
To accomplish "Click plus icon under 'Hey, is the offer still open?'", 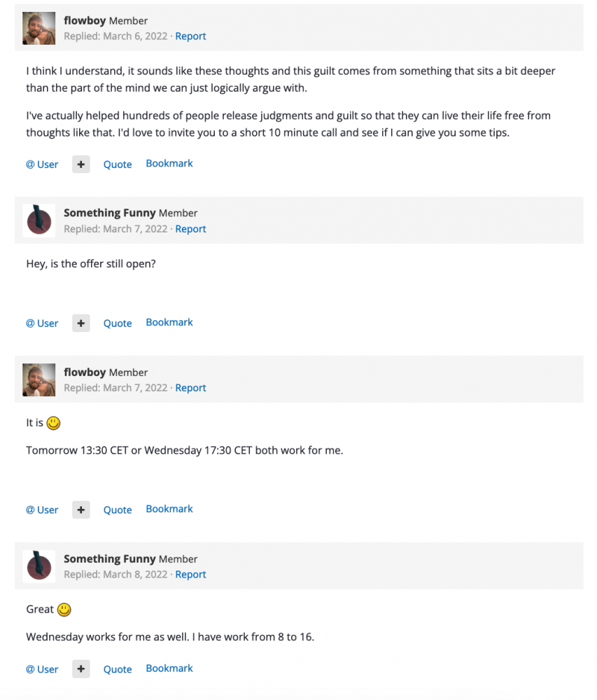I will point(81,323).
